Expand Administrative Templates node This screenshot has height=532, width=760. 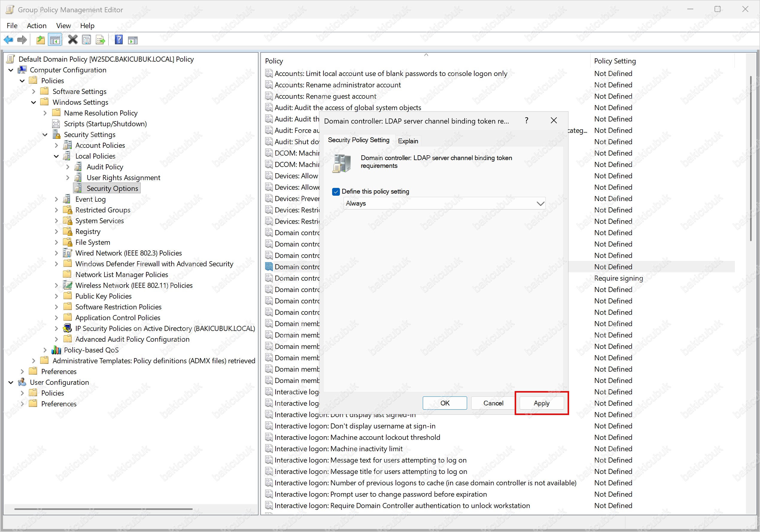pos(34,361)
